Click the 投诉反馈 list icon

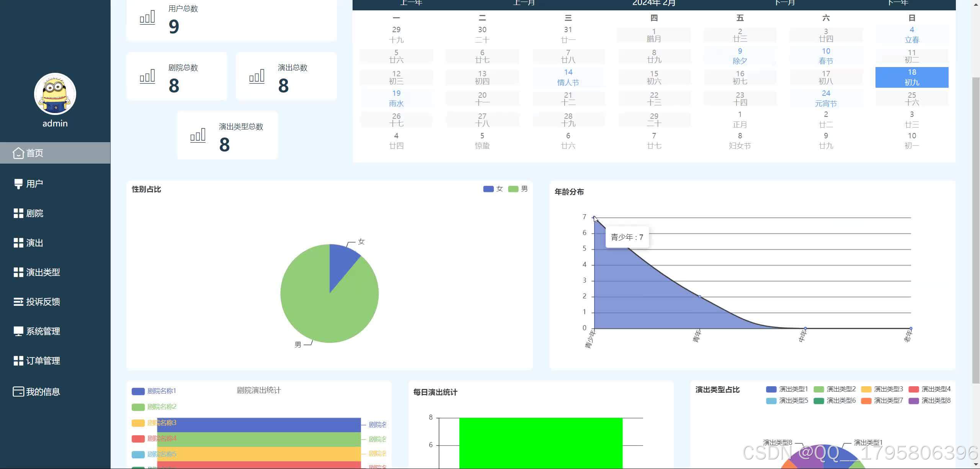pyautogui.click(x=18, y=302)
